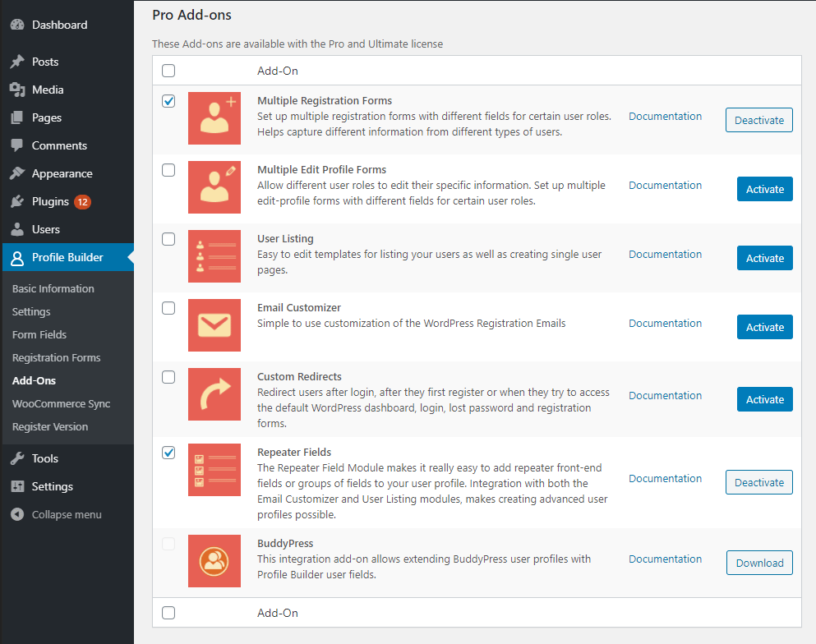816x644 pixels.
Task: Download the BuddyPress add-on
Action: (x=759, y=563)
